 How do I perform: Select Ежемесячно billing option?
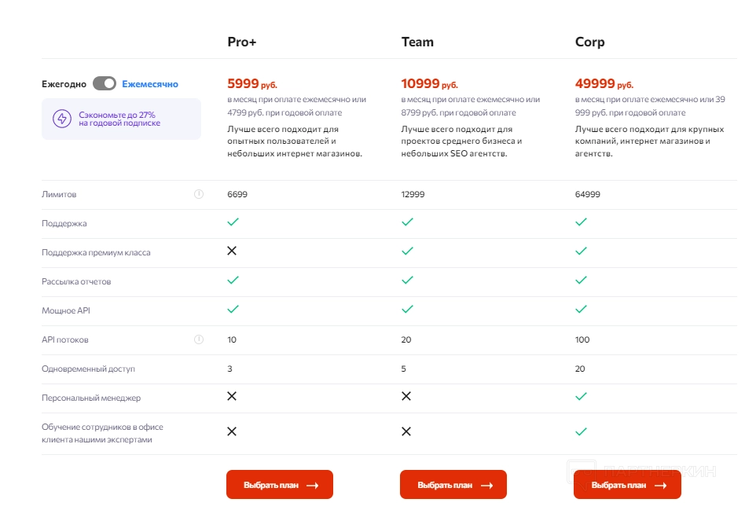coord(150,84)
